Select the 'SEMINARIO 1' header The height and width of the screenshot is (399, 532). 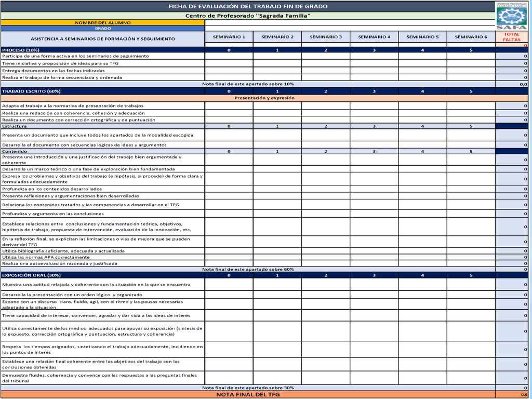[x=229, y=37]
